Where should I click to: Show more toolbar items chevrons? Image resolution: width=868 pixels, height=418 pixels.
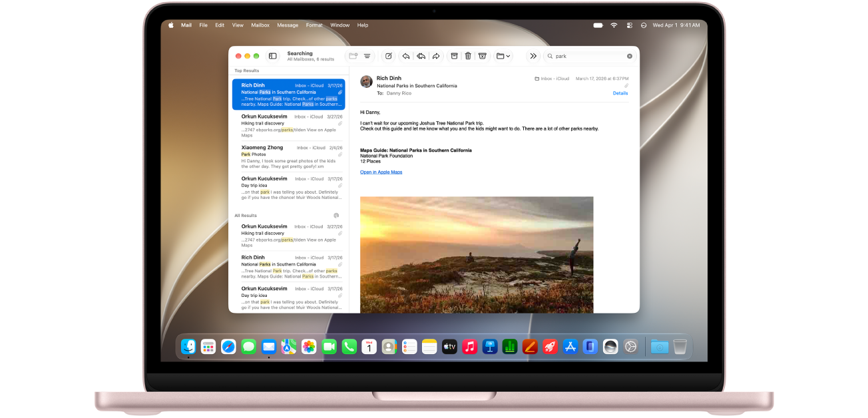[533, 56]
